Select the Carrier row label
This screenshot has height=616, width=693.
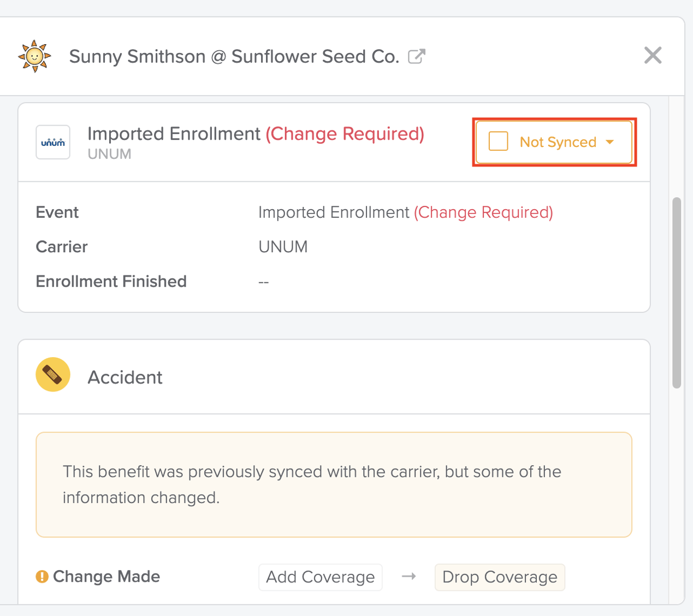coord(62,247)
